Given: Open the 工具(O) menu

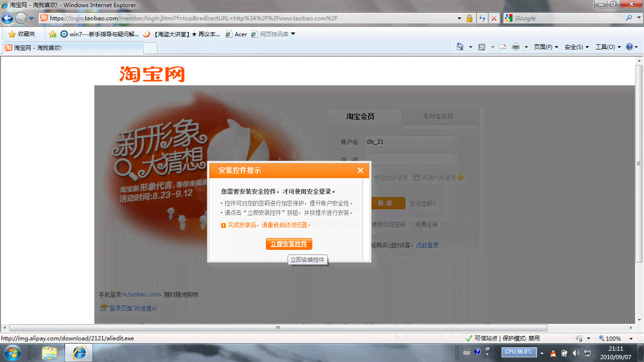Looking at the screenshot, I should click(x=608, y=47).
